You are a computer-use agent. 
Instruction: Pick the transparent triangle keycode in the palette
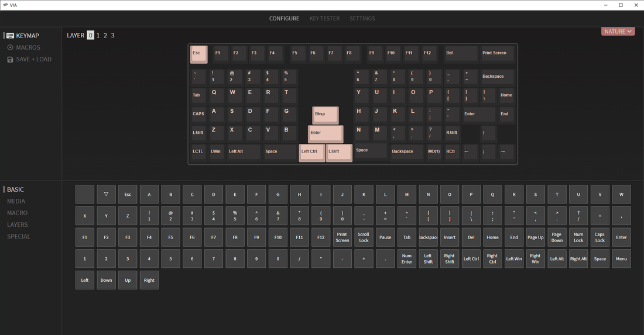tap(106, 194)
